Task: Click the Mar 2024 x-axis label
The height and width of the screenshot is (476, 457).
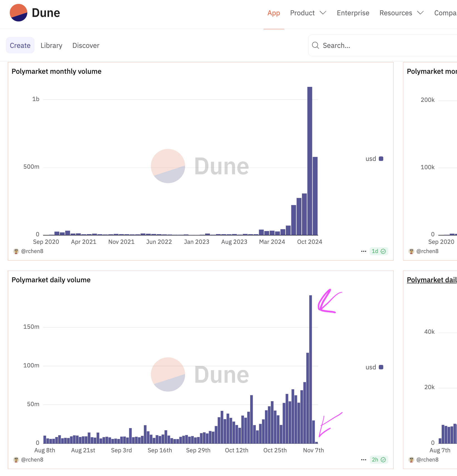Action: 272,242
